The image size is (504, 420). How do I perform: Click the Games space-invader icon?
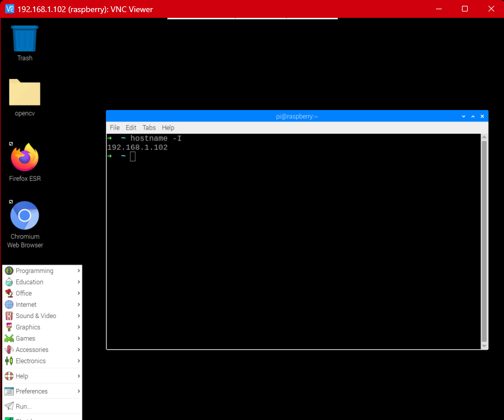tap(9, 339)
